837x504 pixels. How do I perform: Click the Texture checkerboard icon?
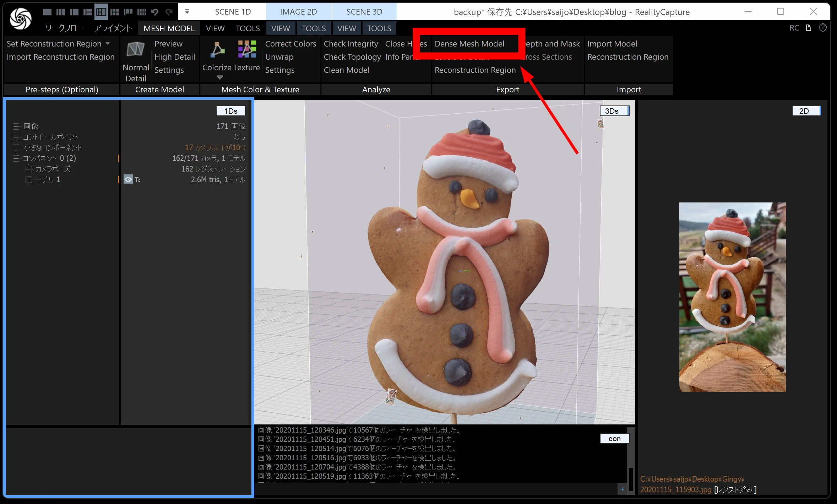coord(247,49)
